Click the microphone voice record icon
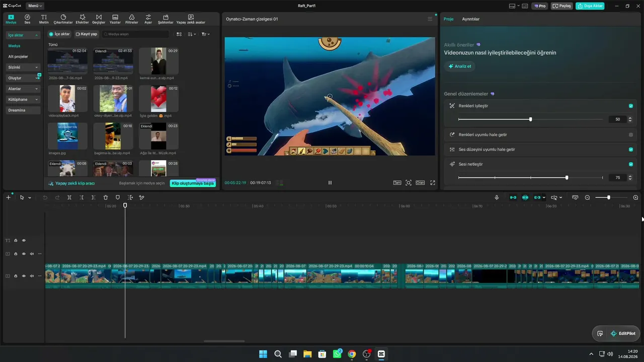This screenshot has height=362, width=644. [x=497, y=198]
